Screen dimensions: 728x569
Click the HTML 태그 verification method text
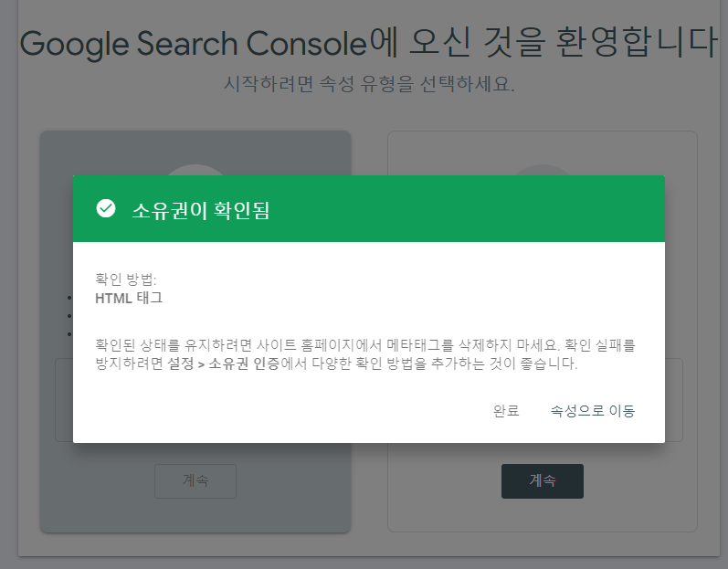[x=129, y=298]
